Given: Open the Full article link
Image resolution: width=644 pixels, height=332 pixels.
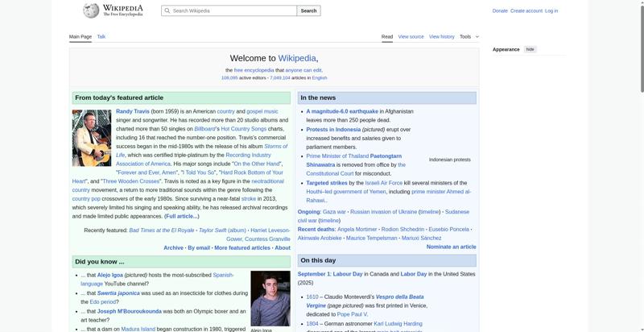Looking at the screenshot, I should click(182, 216).
